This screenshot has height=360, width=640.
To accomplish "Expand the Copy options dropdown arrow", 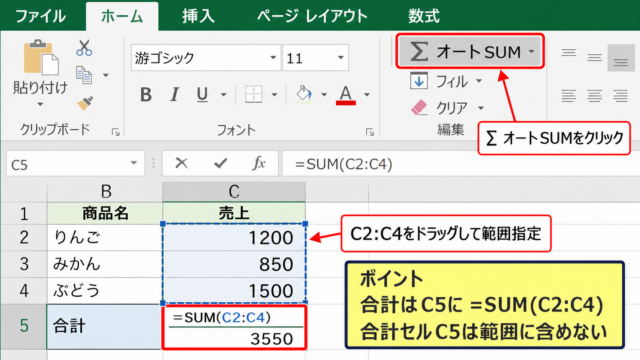I will coord(106,75).
